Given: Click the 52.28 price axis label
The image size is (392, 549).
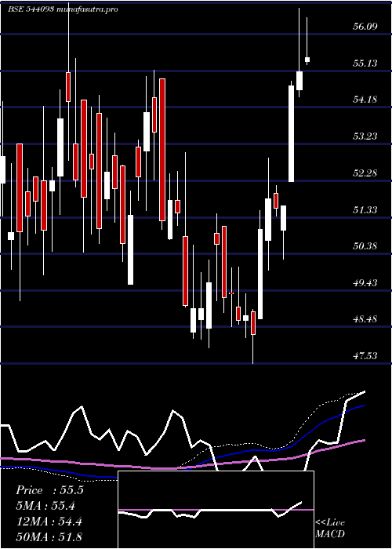Looking at the screenshot, I should 365,173.
